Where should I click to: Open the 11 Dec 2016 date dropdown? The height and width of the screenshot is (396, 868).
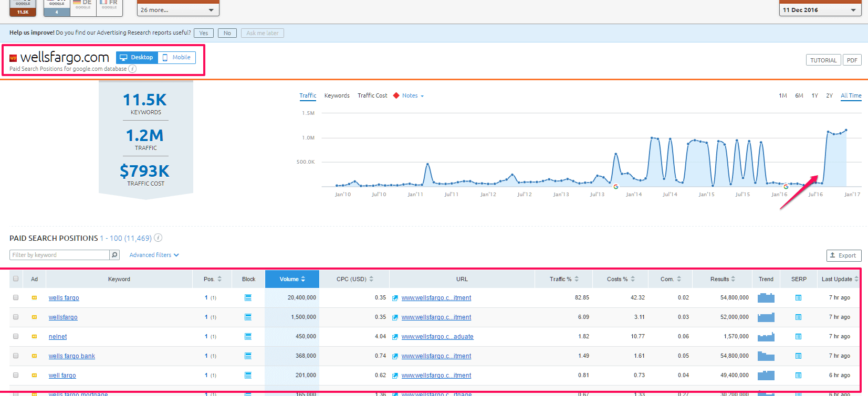click(820, 10)
